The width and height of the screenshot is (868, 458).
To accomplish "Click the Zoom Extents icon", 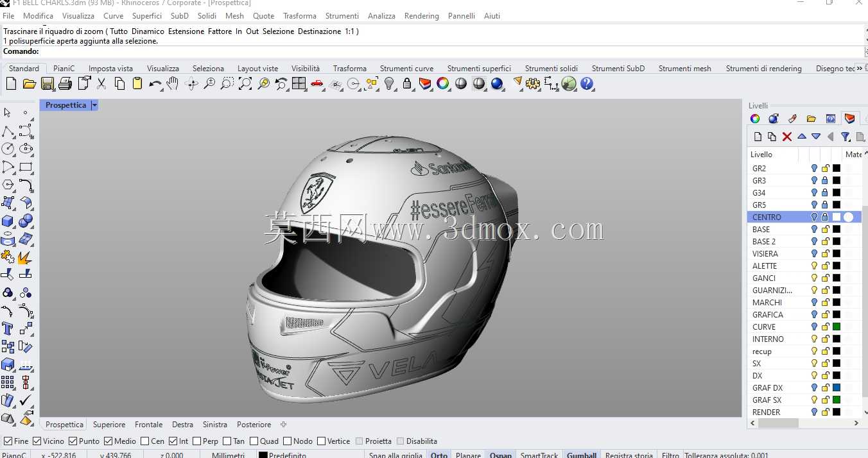I will click(x=245, y=83).
